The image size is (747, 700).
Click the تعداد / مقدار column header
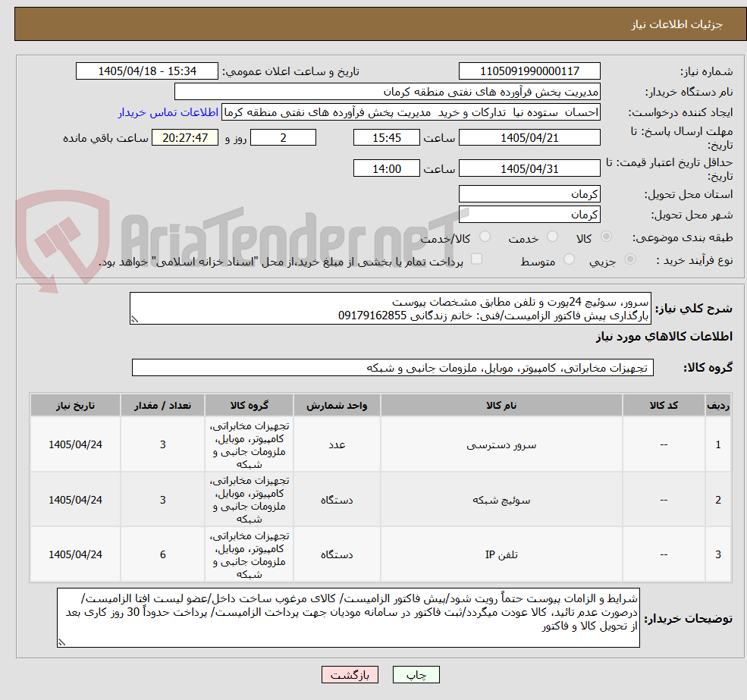(x=162, y=405)
